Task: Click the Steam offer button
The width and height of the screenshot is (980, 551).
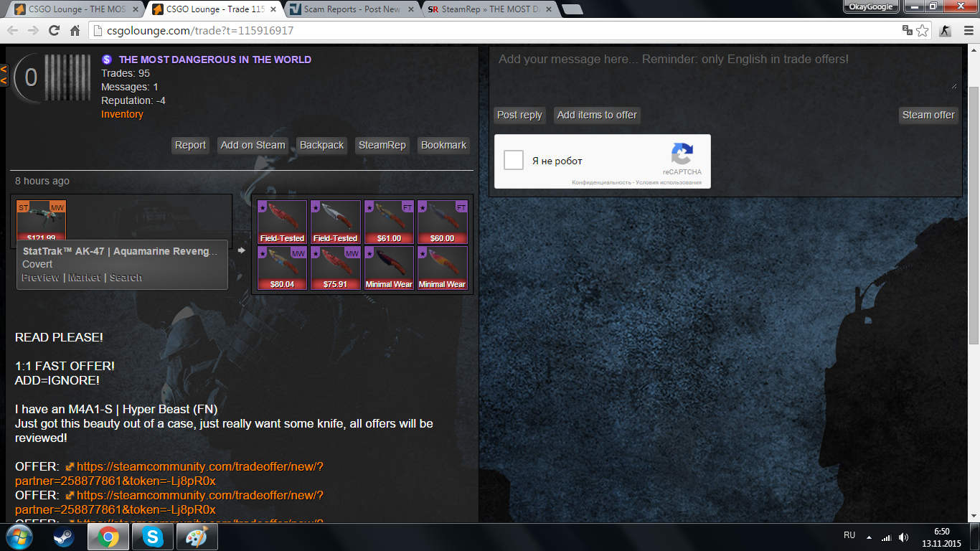Action: point(928,115)
